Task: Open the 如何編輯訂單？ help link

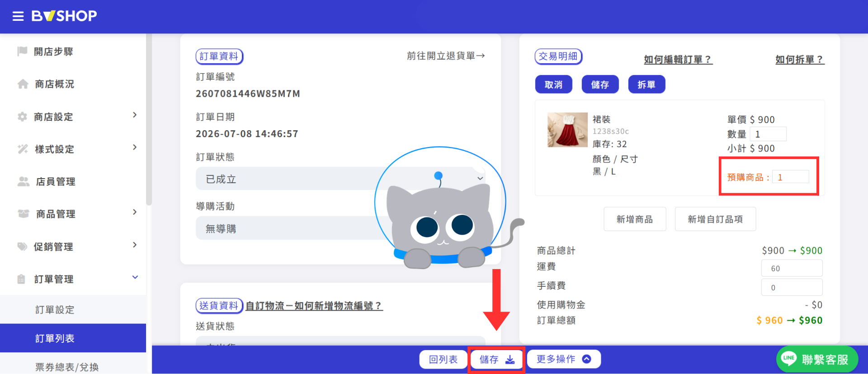Action: click(678, 60)
